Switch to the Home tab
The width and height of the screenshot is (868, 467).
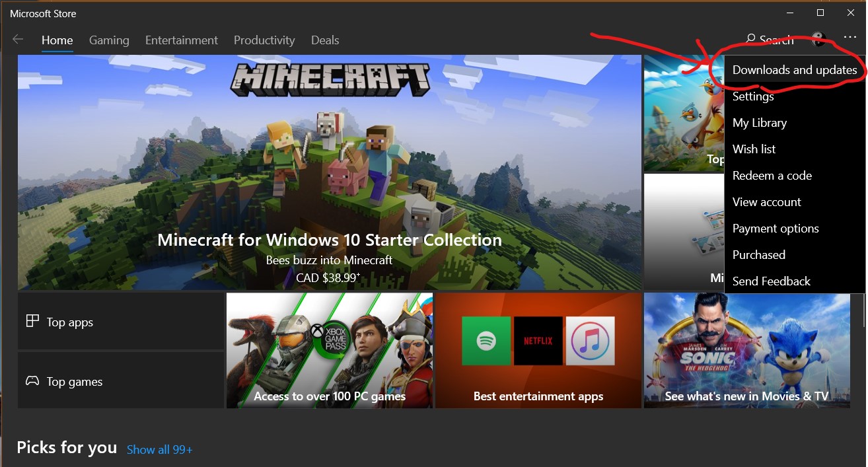pyautogui.click(x=57, y=40)
